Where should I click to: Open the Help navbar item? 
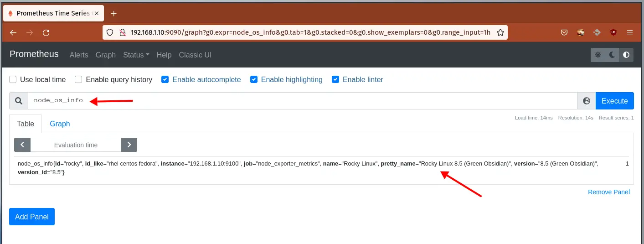click(164, 55)
